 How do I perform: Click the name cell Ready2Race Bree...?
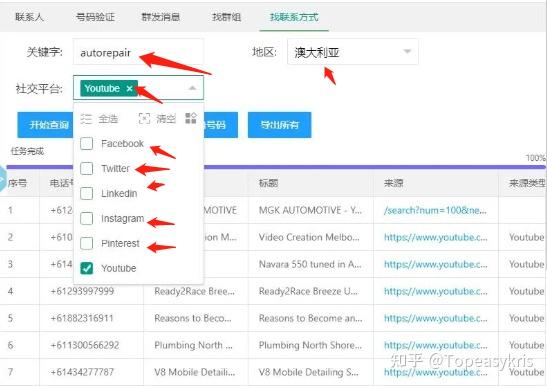[194, 291]
